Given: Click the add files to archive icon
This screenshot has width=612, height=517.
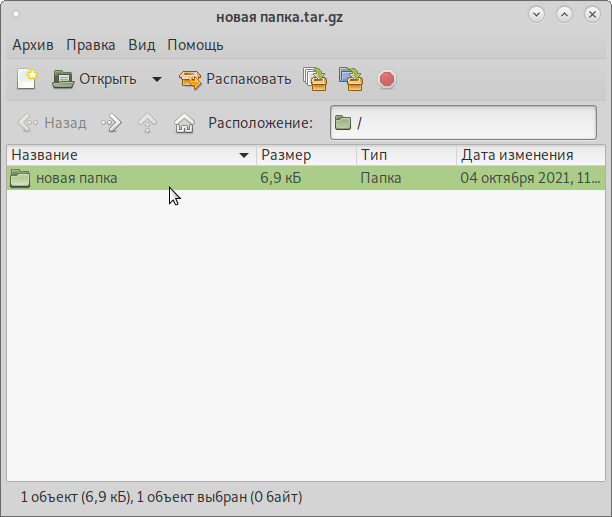Looking at the screenshot, I should (316, 79).
